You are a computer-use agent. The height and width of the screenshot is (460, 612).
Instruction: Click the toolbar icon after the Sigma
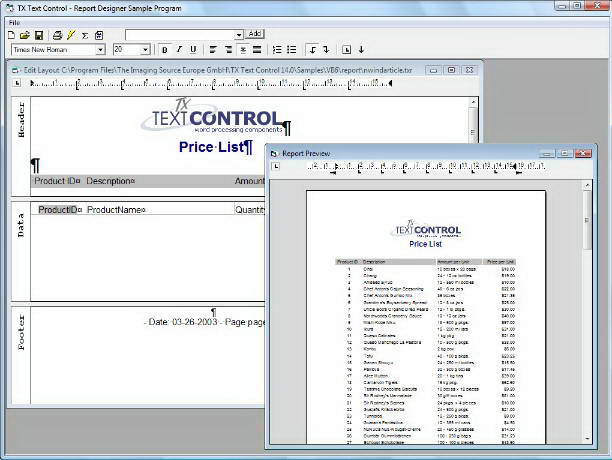[99, 36]
